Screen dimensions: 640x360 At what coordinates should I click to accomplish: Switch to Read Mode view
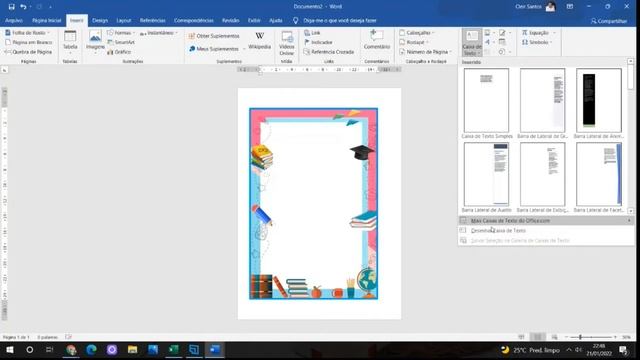pyautogui.click(x=521, y=337)
